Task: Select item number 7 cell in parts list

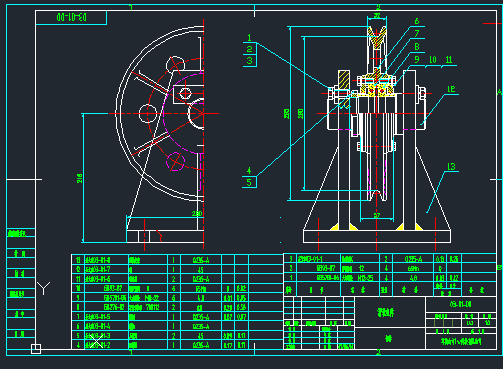Action: (78, 317)
